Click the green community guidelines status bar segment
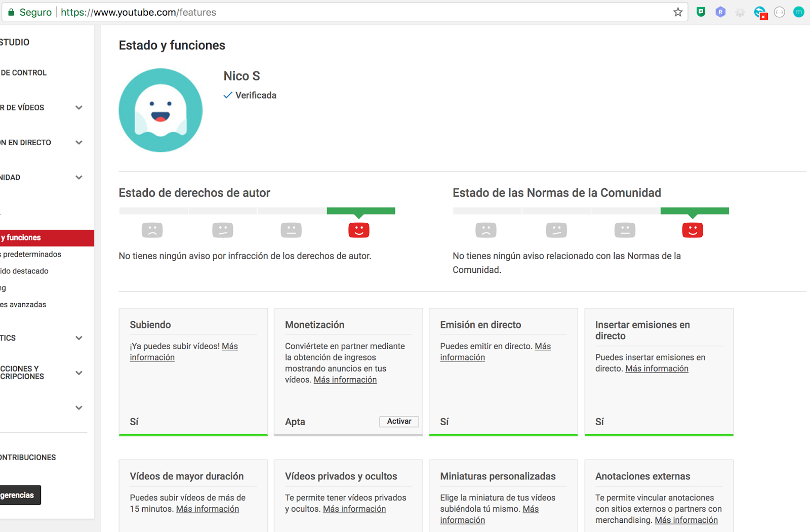810x532 pixels. click(695, 211)
